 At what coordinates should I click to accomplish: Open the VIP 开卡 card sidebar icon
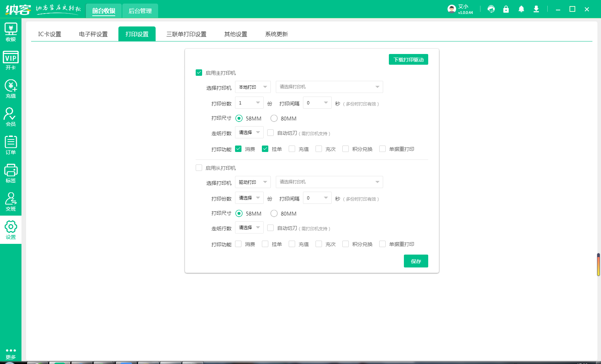[11, 60]
